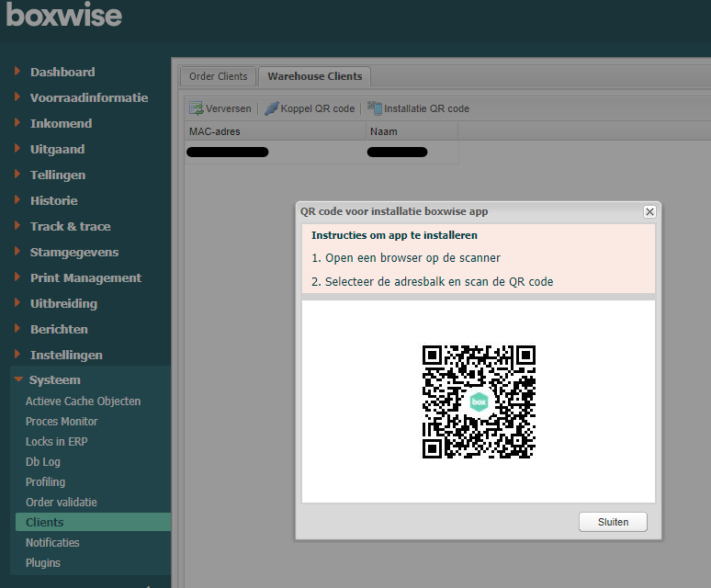
Task: Select the Warehouse Clients tab
Action: pyautogui.click(x=314, y=76)
